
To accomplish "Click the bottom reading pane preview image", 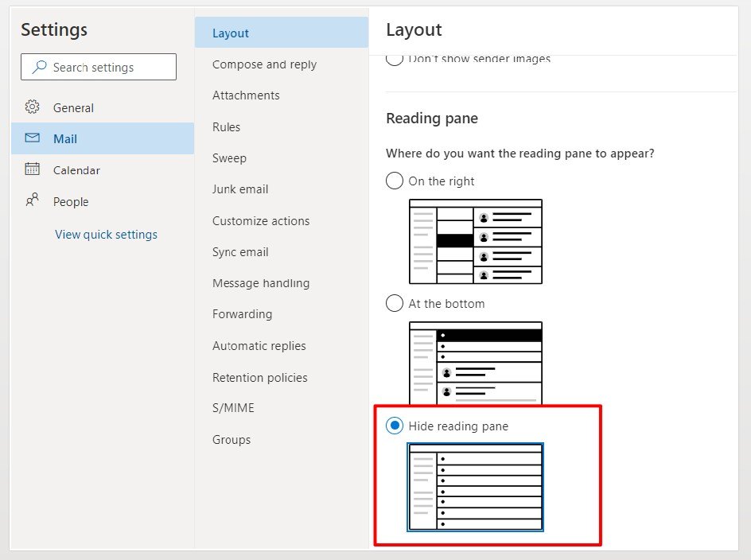I will coord(476,363).
